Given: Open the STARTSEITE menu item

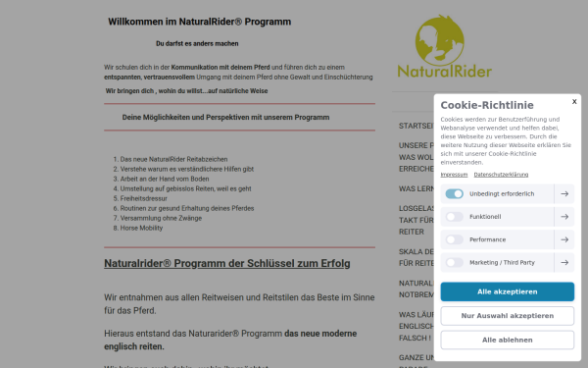Looking at the screenshot, I should tap(416, 126).
